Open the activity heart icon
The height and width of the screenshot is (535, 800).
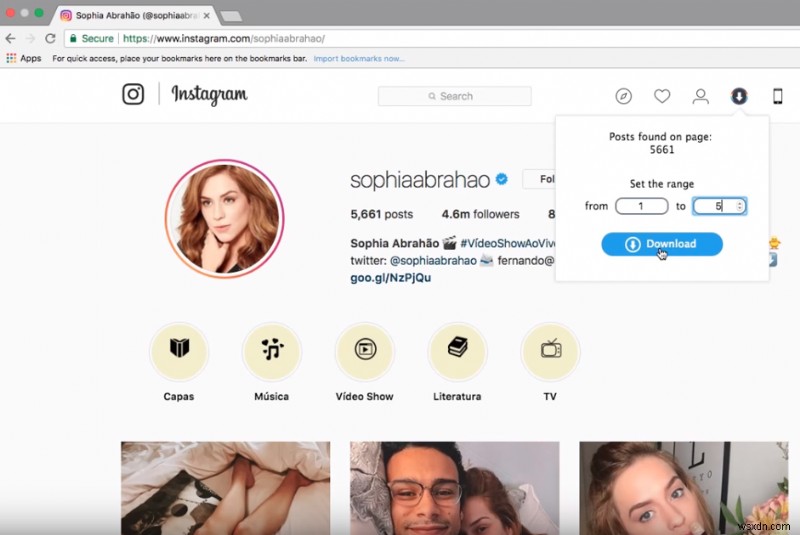[x=662, y=96]
